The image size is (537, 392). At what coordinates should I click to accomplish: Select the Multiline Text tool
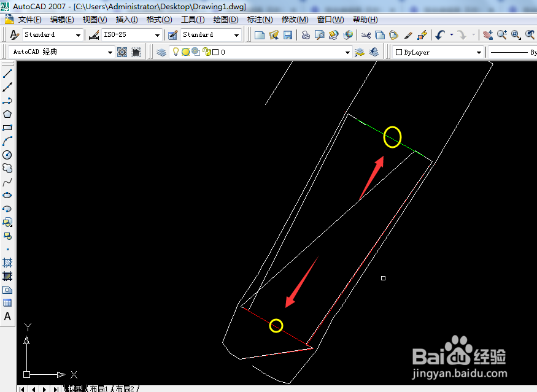(x=7, y=317)
